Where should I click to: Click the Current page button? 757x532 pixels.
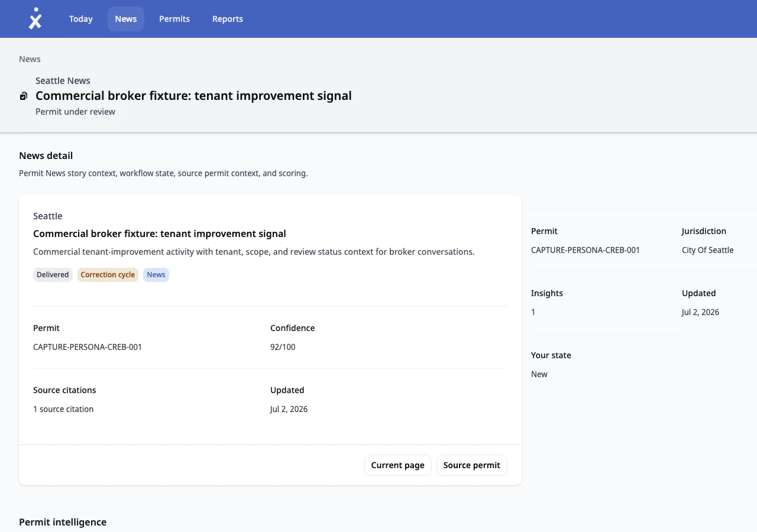pos(398,465)
